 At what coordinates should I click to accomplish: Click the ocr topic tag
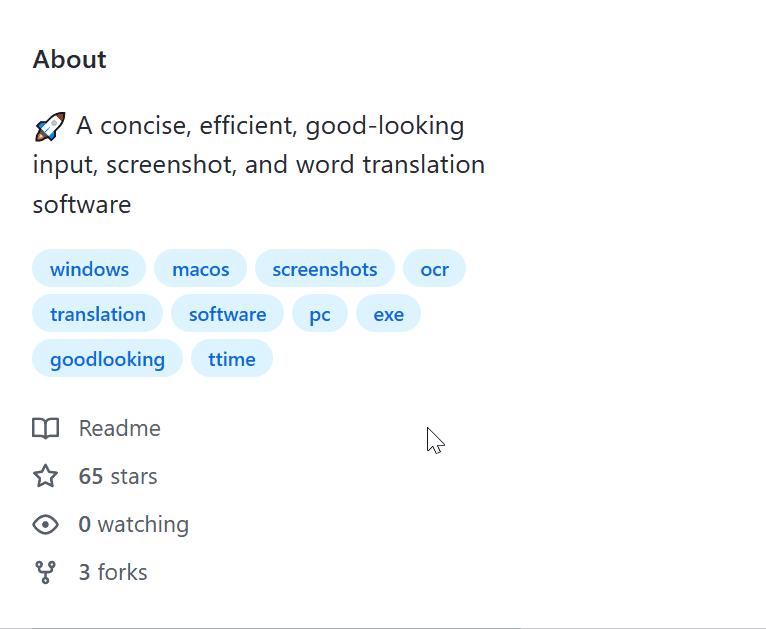tap(434, 269)
